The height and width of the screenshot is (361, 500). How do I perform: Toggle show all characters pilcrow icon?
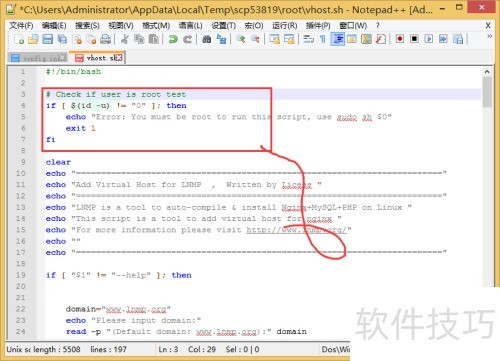tap(323, 39)
